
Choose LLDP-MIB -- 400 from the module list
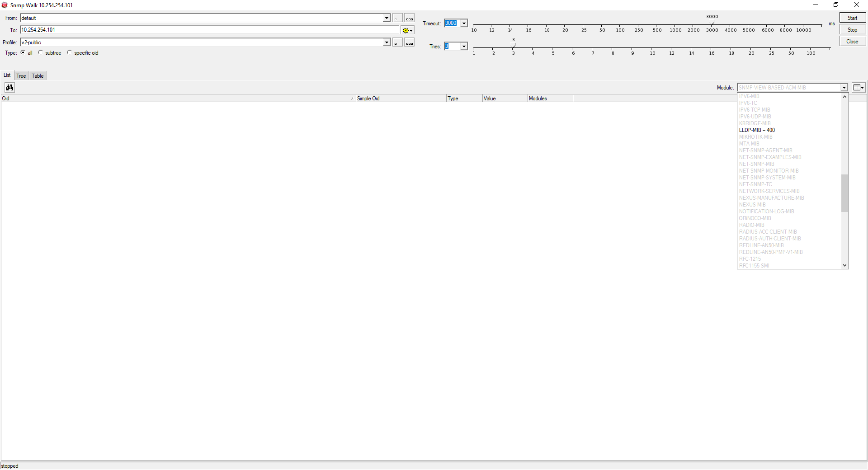(x=757, y=130)
